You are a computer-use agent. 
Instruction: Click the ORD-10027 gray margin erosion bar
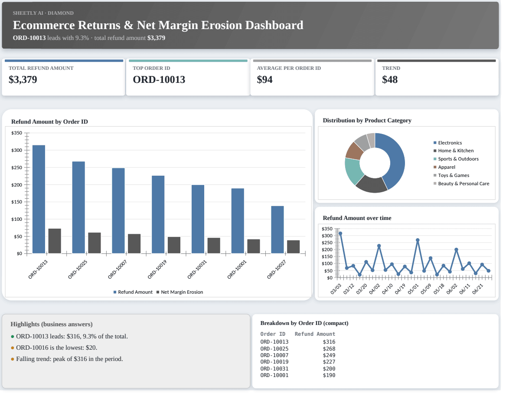pyautogui.click(x=294, y=247)
